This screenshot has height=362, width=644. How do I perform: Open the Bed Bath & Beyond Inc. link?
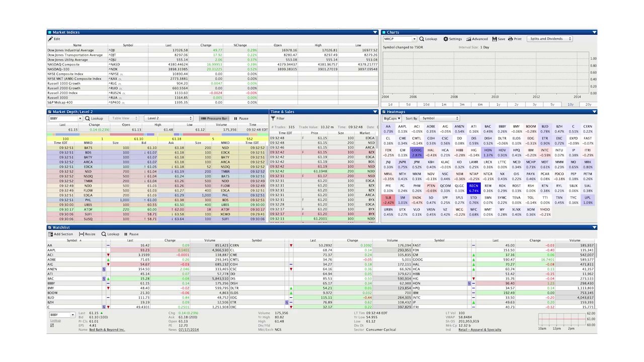click(107, 330)
